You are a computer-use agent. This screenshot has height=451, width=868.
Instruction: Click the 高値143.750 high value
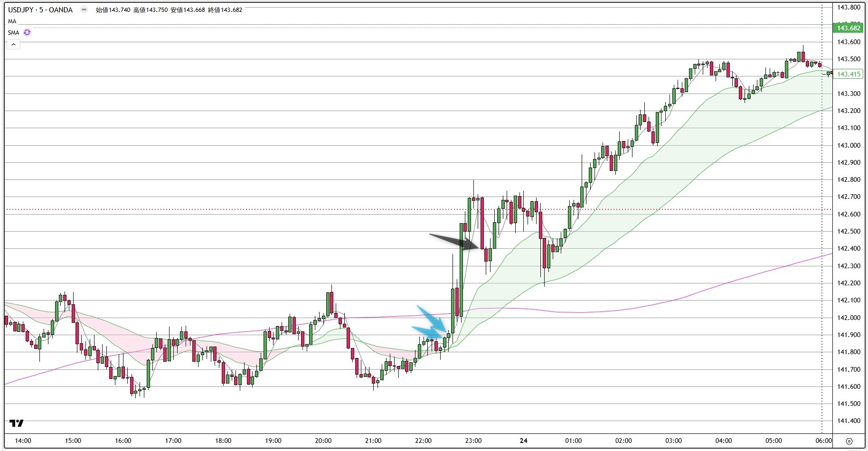click(x=151, y=9)
